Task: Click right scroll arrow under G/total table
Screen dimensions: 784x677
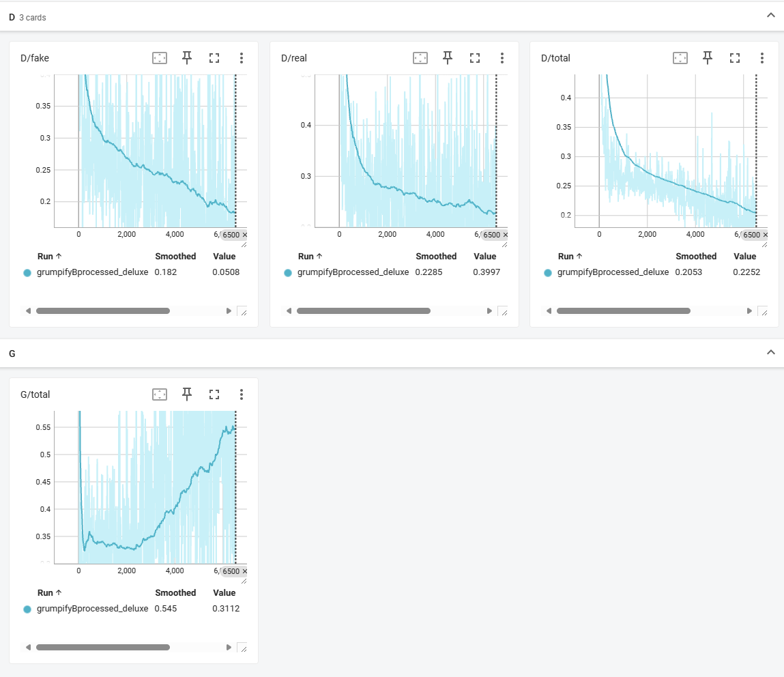Action: click(229, 648)
